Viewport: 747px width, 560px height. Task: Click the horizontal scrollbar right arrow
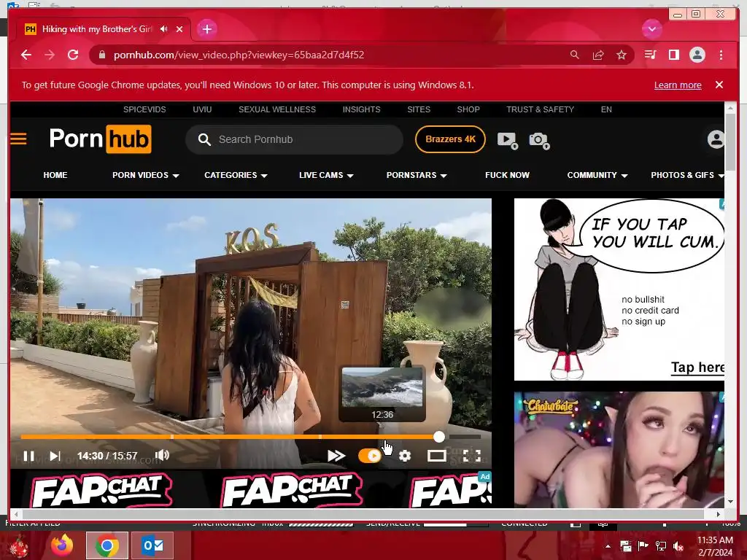719,514
